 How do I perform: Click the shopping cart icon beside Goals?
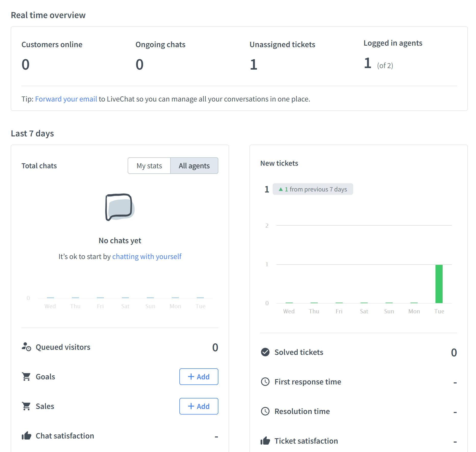[26, 377]
